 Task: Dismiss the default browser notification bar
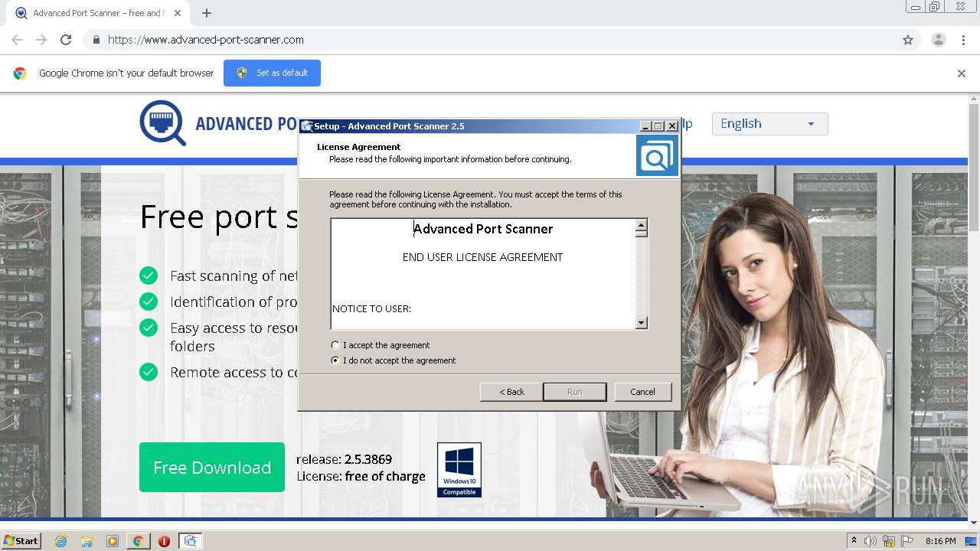[962, 73]
